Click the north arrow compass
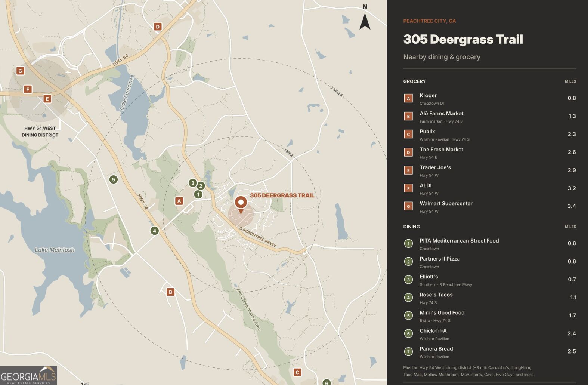The height and width of the screenshot is (385, 588). pyautogui.click(x=365, y=18)
